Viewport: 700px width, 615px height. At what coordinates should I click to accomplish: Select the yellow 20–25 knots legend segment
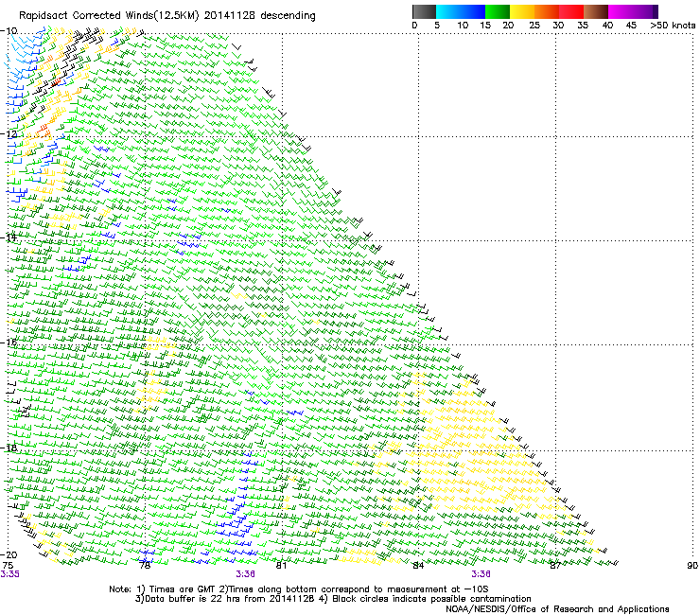[x=522, y=11]
